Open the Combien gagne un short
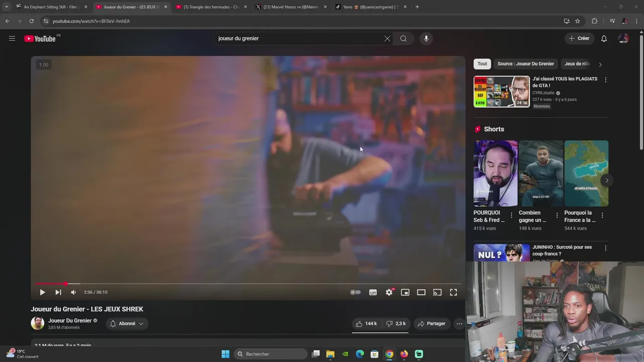 point(541,173)
